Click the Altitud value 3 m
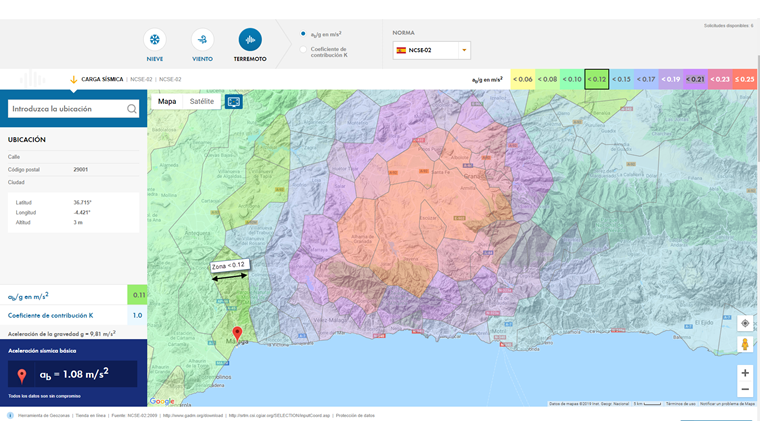This screenshot has width=760, height=439. tap(78, 222)
